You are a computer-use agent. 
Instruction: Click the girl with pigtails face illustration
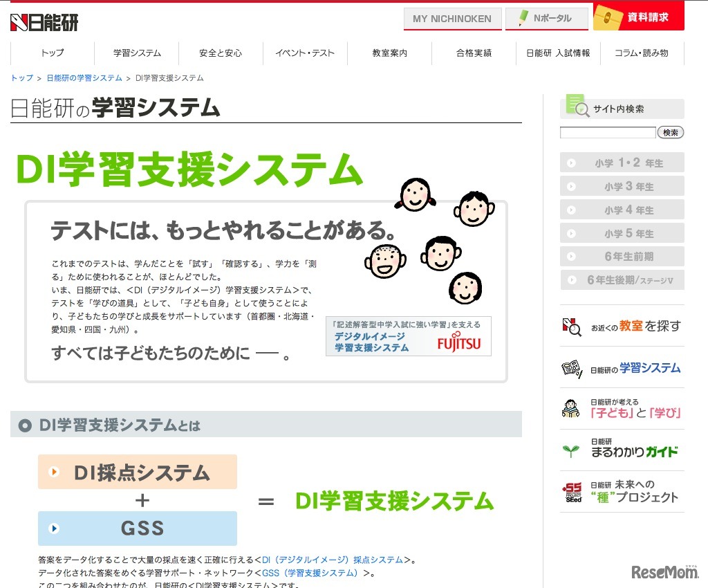point(416,194)
